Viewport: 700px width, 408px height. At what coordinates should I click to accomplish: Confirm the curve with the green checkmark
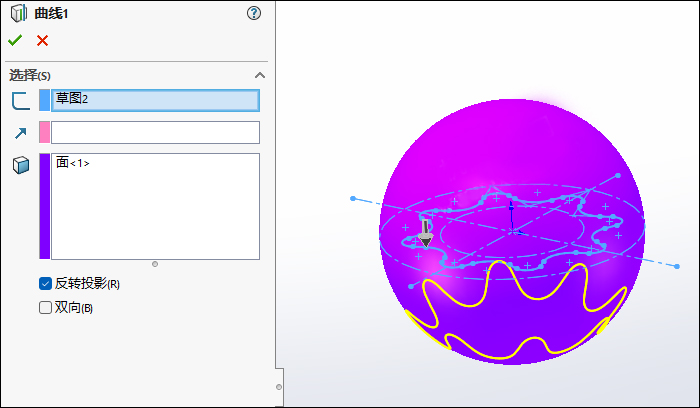coord(15,41)
